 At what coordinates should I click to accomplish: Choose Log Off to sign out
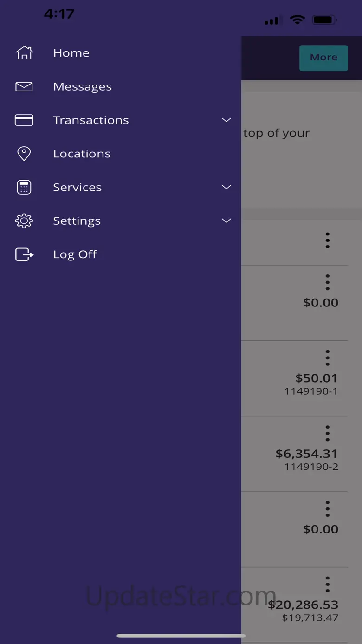pyautogui.click(x=75, y=254)
